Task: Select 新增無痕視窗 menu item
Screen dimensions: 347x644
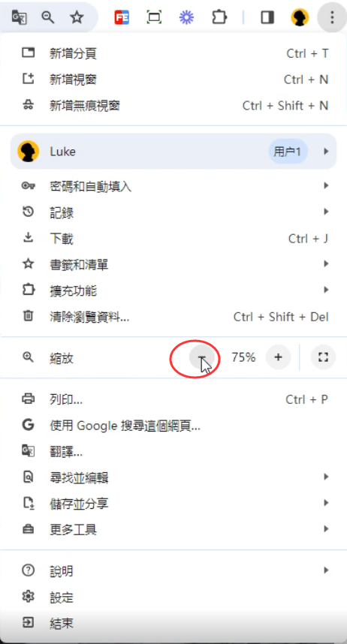Action: pyautogui.click(x=173, y=106)
